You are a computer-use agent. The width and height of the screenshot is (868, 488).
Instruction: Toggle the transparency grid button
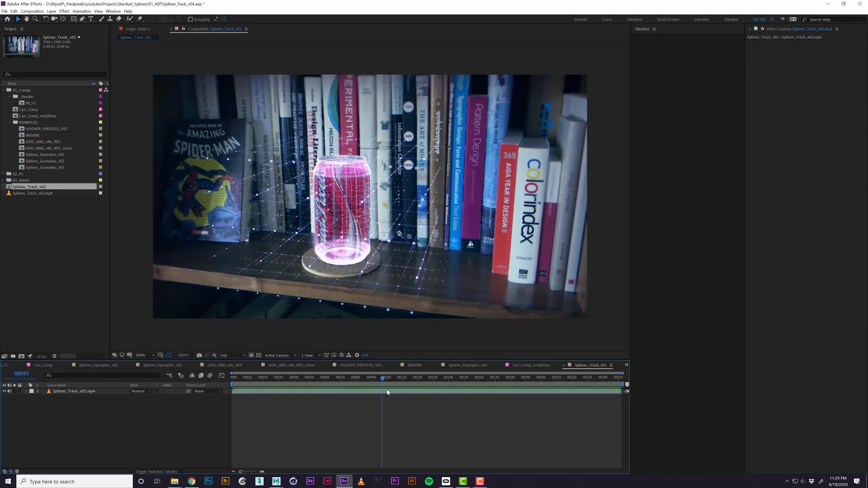pos(259,355)
